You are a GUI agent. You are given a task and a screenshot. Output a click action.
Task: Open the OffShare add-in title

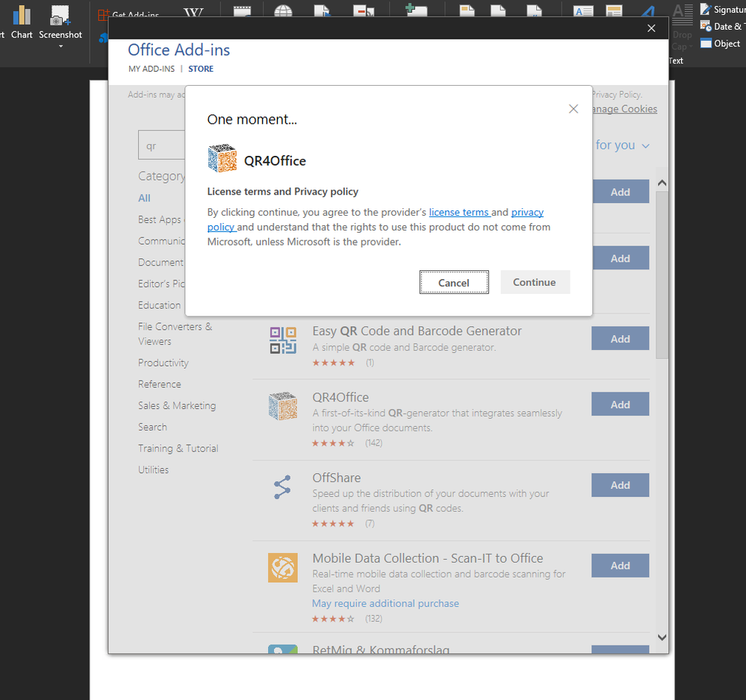pyautogui.click(x=336, y=478)
